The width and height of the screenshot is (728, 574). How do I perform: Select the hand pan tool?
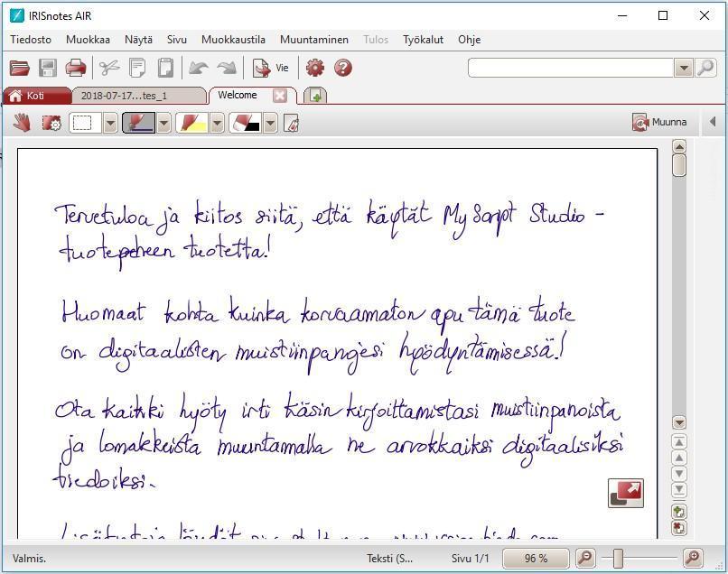tap(23, 123)
